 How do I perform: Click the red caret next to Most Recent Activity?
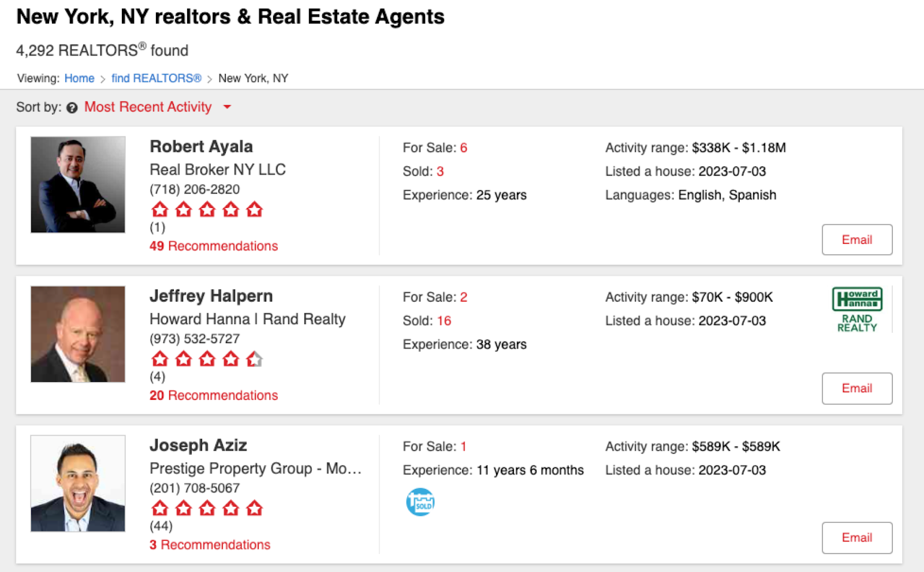226,107
